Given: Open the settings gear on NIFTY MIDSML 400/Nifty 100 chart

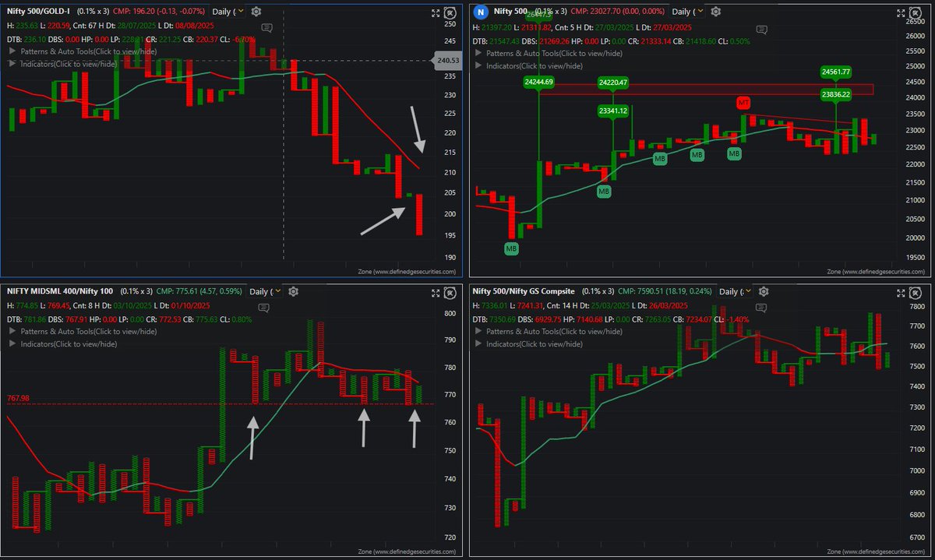Looking at the screenshot, I should click(x=293, y=291).
